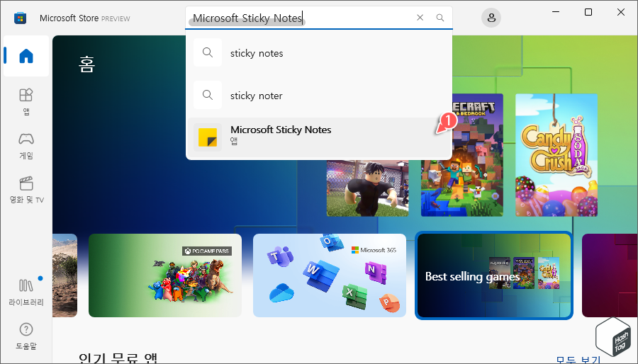Image resolution: width=638 pixels, height=364 pixels.
Task: Click the magnifier icon beside 'sticky notes'
Action: 208,52
